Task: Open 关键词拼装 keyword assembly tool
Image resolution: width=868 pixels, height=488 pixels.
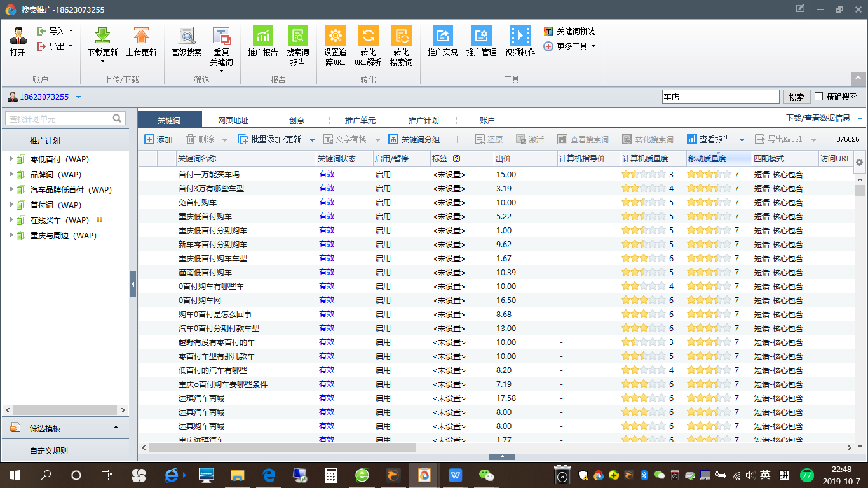Action: (569, 31)
